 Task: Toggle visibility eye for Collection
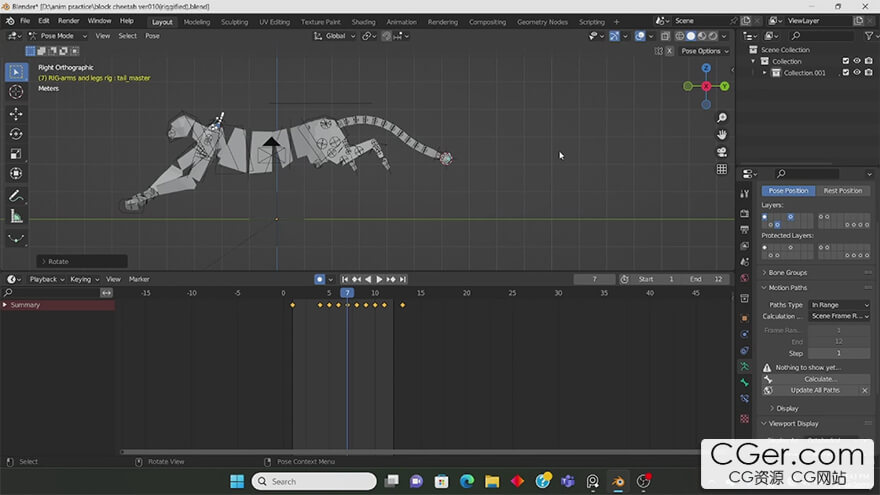click(857, 61)
